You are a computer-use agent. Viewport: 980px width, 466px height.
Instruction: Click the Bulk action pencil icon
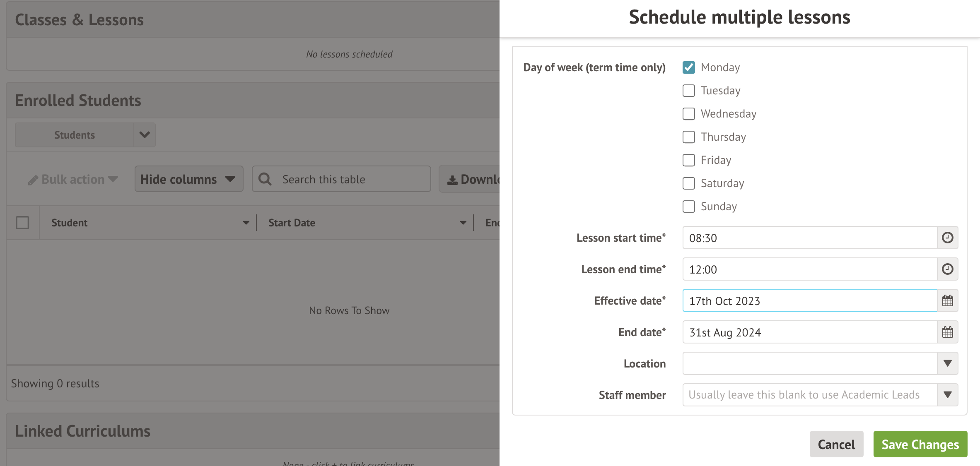click(33, 180)
